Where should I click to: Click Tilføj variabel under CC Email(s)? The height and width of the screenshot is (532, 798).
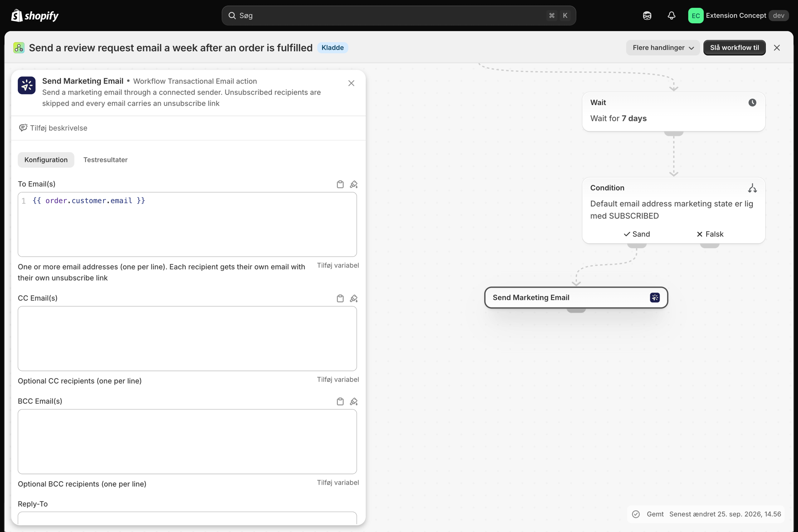[x=337, y=380]
